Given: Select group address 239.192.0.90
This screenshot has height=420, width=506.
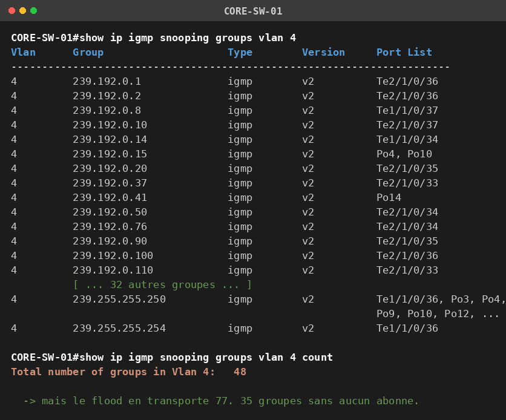Looking at the screenshot, I should tap(110, 241).
